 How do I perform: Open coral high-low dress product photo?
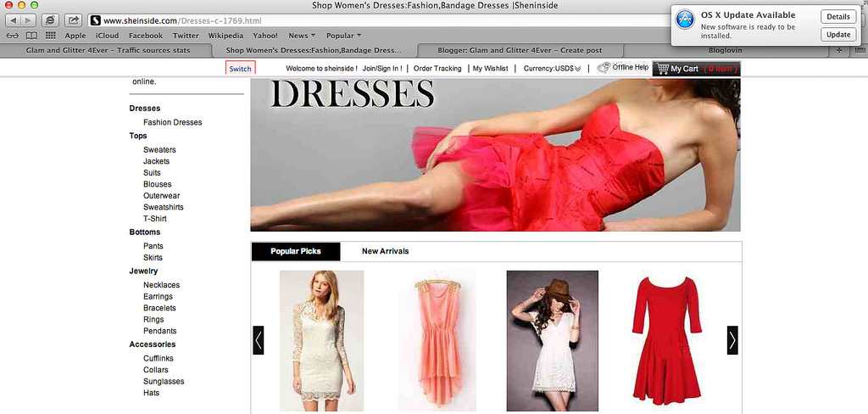pyautogui.click(x=437, y=340)
